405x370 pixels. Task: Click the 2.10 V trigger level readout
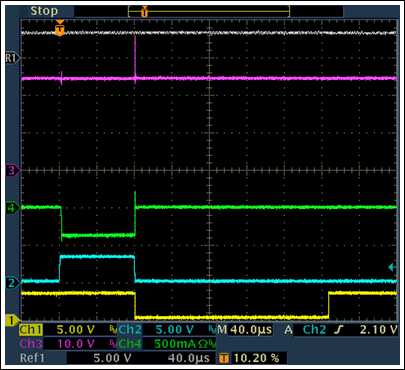pos(379,330)
